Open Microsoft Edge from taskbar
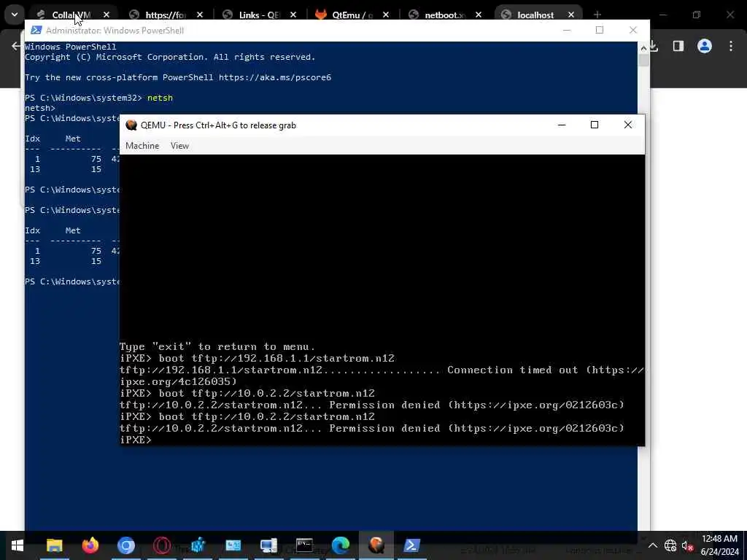 coord(341,545)
